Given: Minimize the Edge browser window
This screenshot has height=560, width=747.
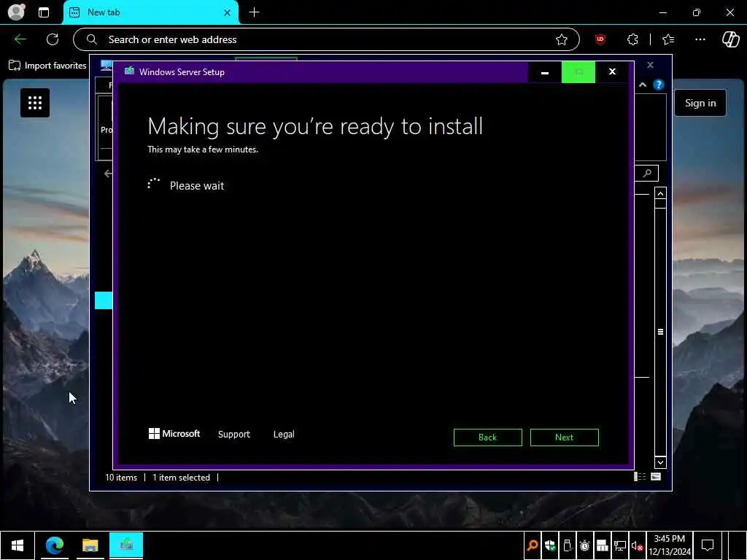Looking at the screenshot, I should pos(662,12).
